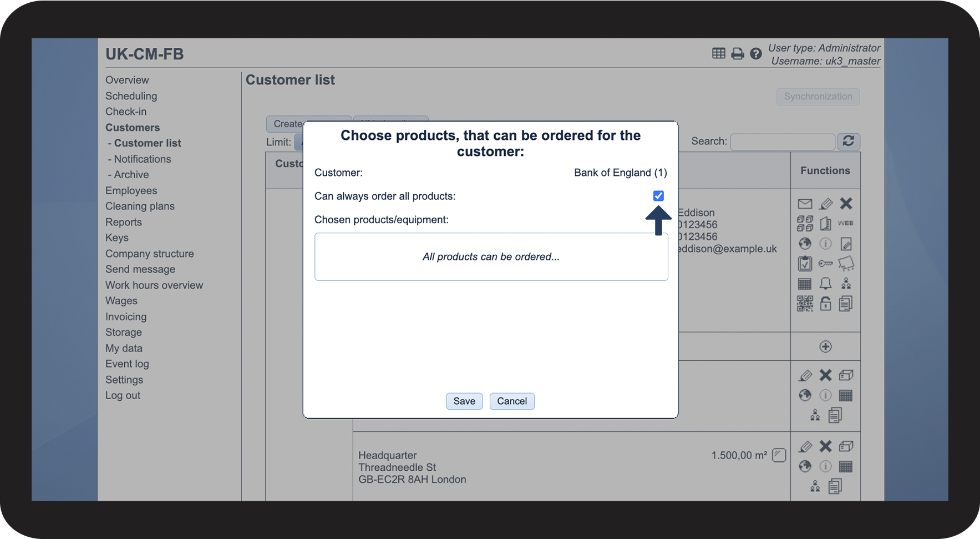
Task: Open the Event log
Action: pos(127,364)
